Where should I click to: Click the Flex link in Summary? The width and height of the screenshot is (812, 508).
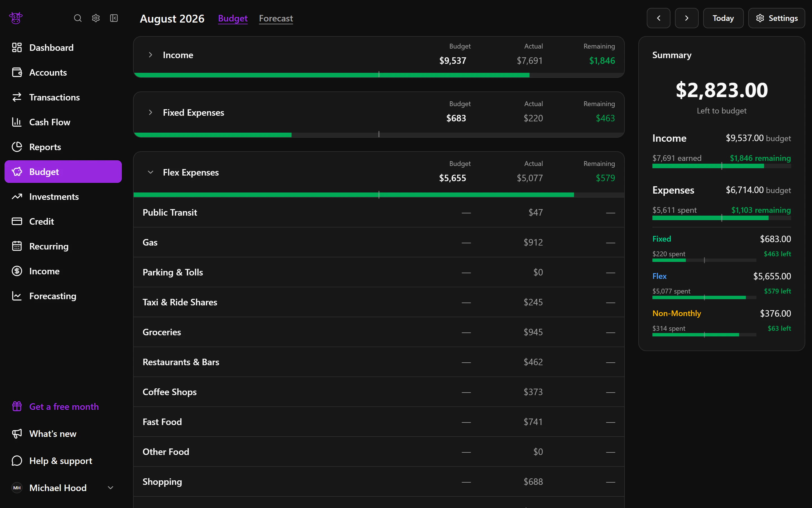(x=659, y=276)
